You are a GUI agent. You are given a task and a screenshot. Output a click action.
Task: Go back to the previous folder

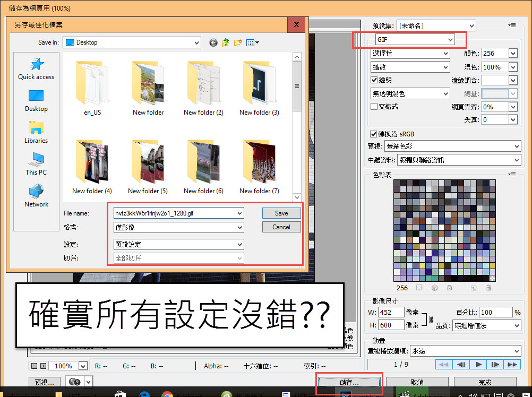213,42
